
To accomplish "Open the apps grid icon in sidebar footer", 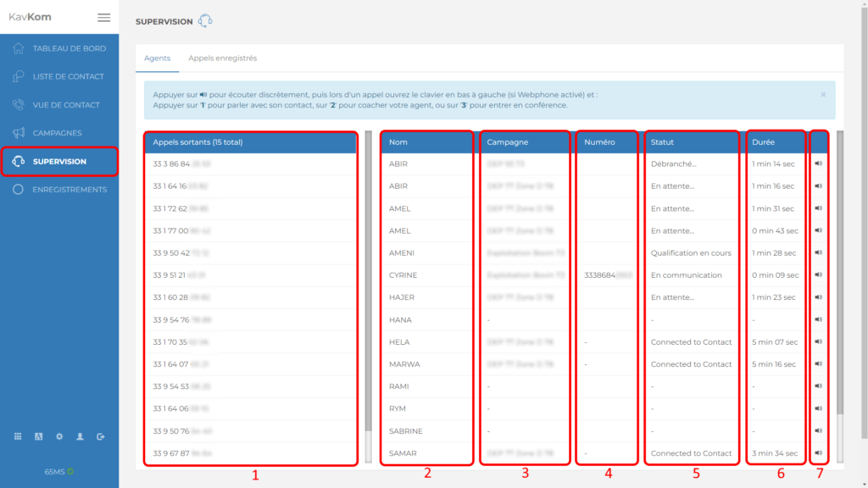I will pos(18,436).
